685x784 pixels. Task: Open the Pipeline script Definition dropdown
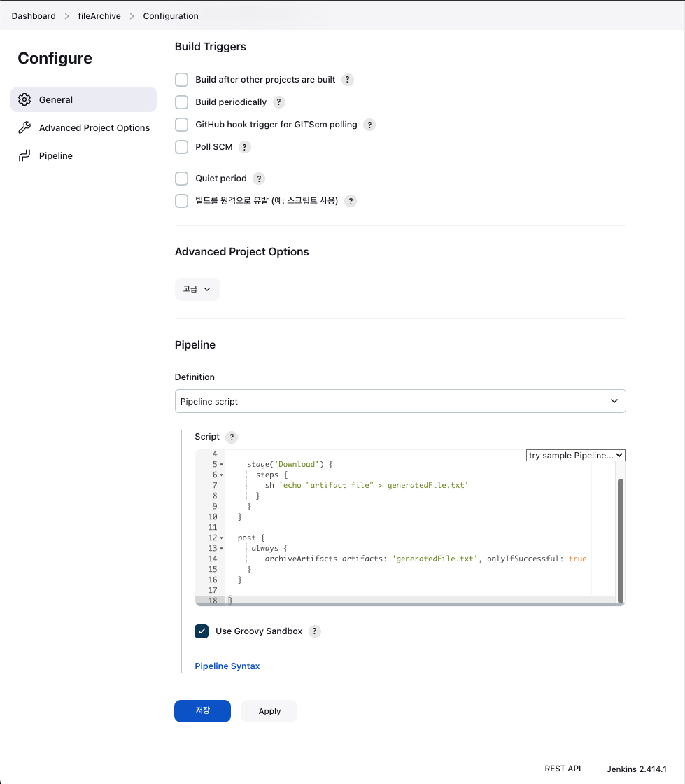pyautogui.click(x=400, y=401)
